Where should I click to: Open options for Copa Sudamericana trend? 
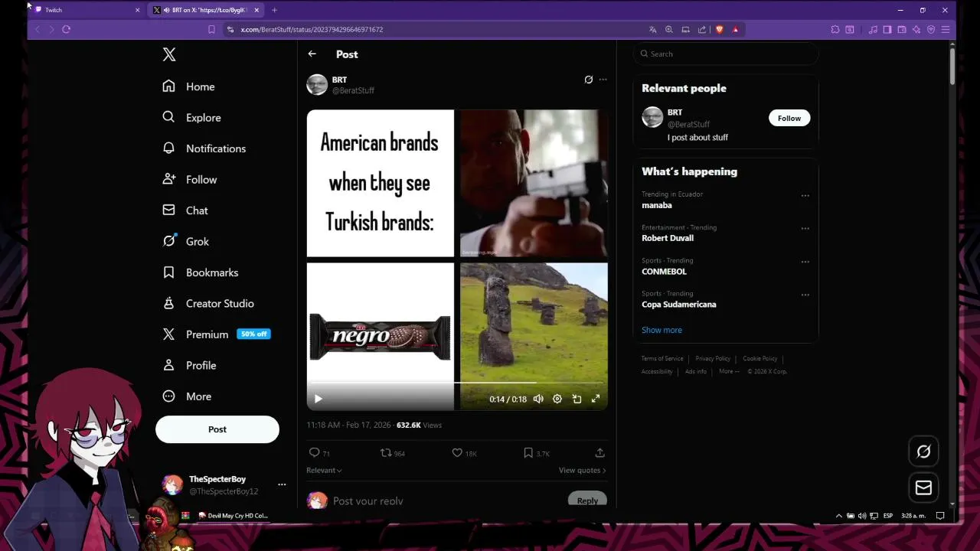pyautogui.click(x=805, y=295)
